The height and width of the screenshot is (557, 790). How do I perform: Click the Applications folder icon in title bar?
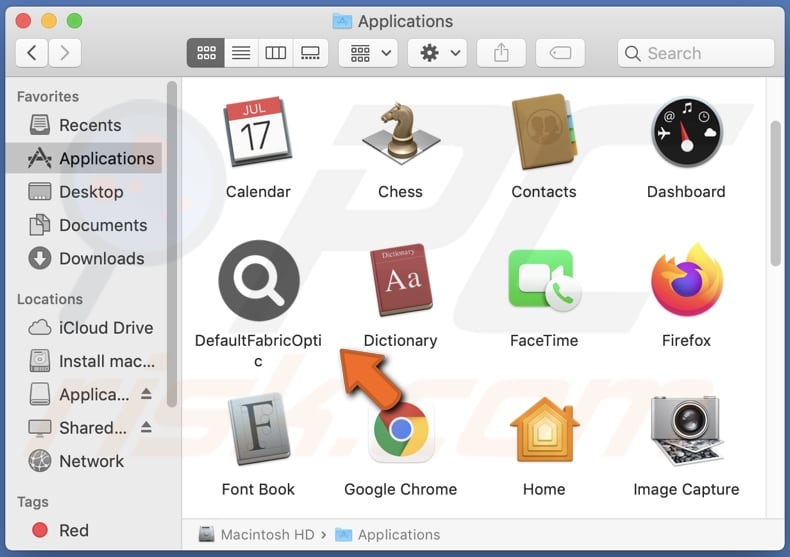point(343,21)
